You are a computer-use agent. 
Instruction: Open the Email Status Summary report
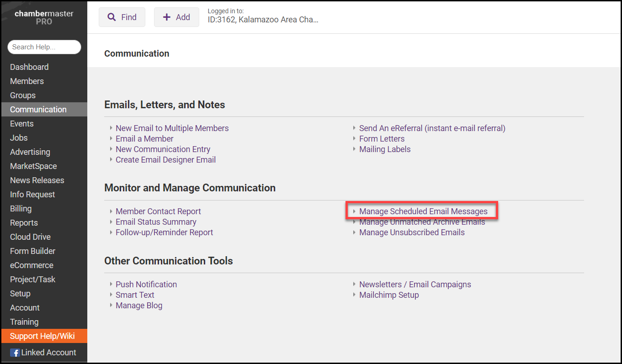[x=156, y=222]
